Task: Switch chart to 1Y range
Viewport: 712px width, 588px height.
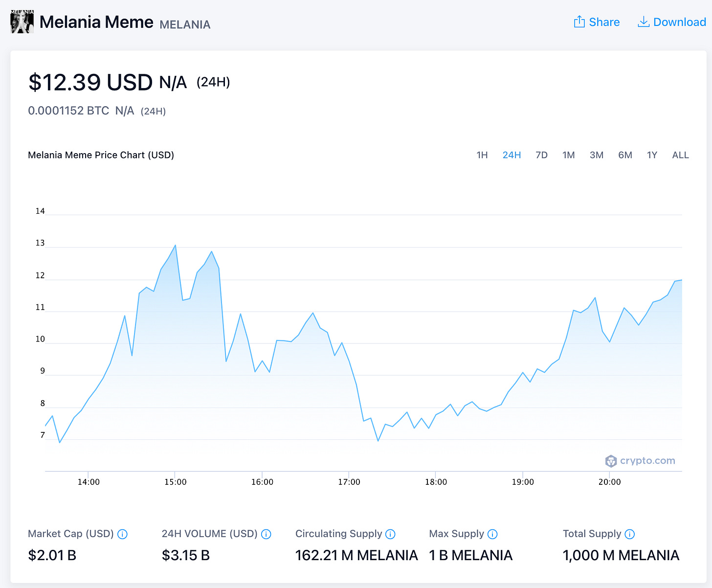Action: [652, 155]
